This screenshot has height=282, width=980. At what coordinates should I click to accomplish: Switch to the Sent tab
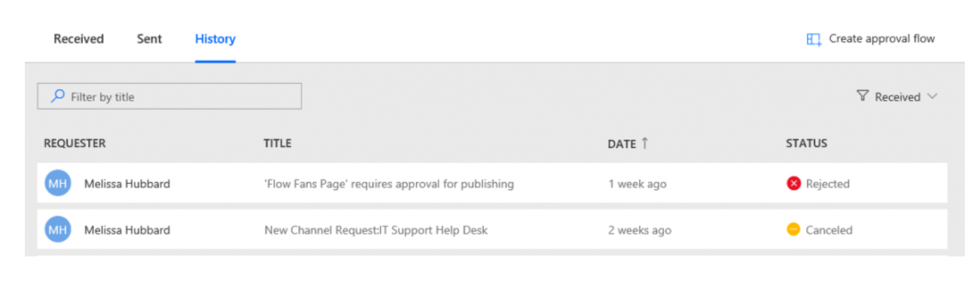pyautogui.click(x=149, y=38)
